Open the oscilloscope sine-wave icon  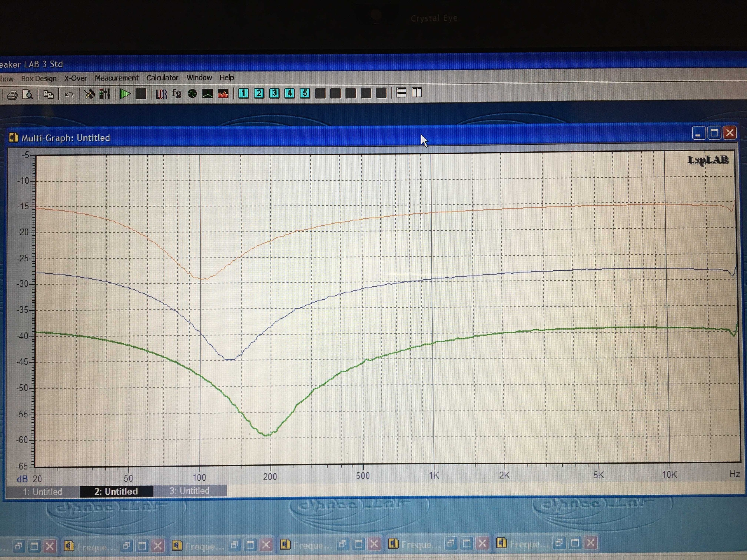(192, 94)
